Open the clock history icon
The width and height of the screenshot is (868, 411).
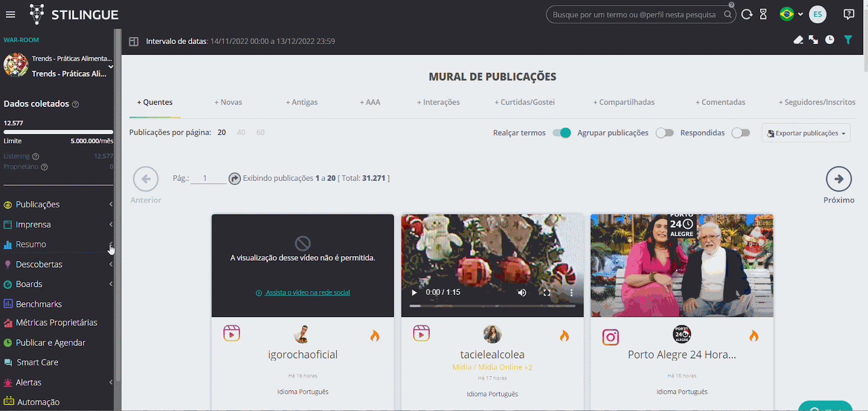829,40
